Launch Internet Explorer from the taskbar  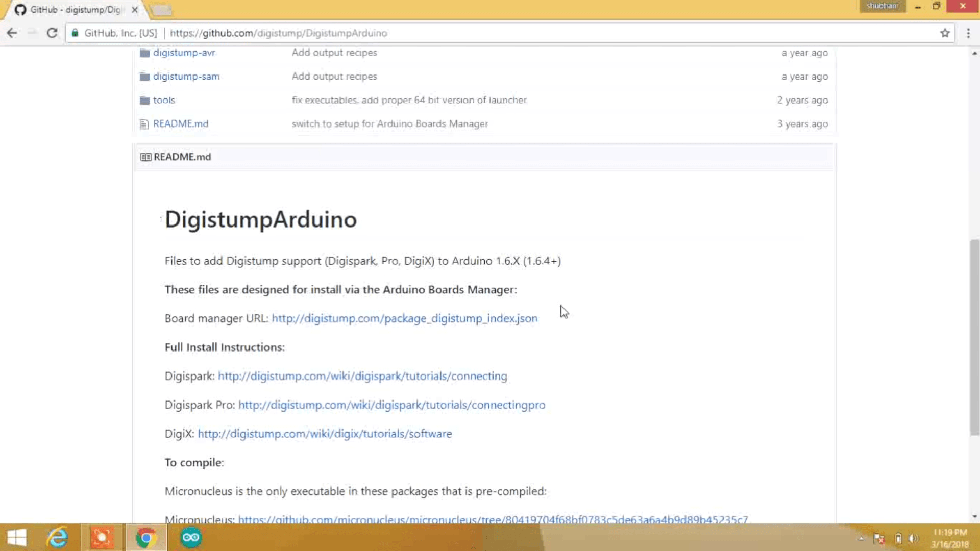pyautogui.click(x=57, y=538)
